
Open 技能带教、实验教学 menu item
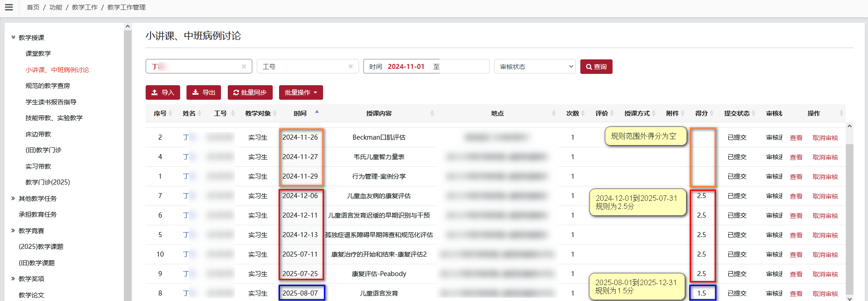tap(54, 118)
